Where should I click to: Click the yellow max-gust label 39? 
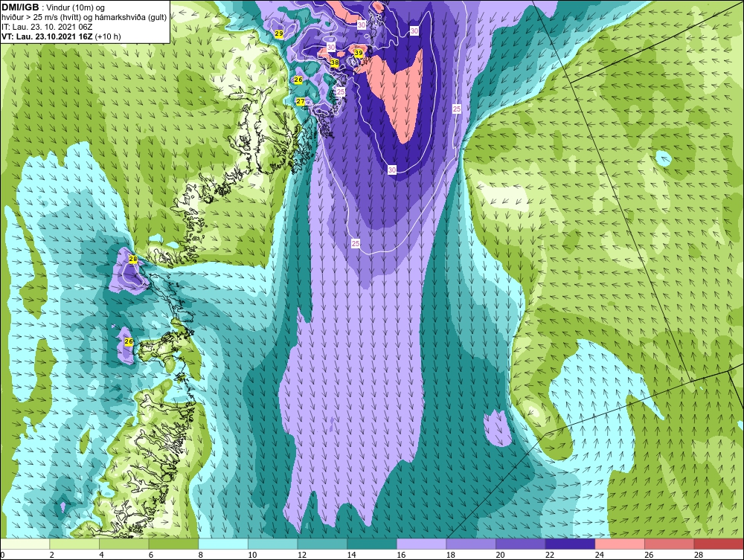pyautogui.click(x=359, y=53)
